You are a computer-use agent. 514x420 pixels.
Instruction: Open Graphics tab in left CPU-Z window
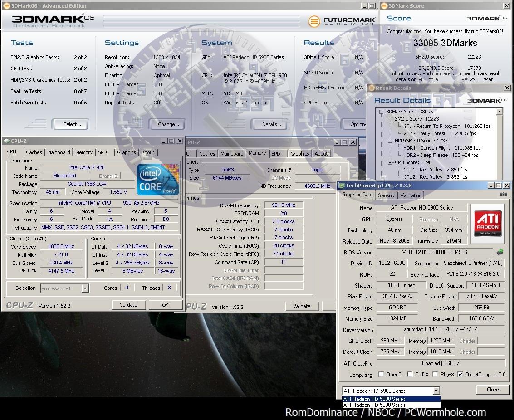tap(126, 152)
